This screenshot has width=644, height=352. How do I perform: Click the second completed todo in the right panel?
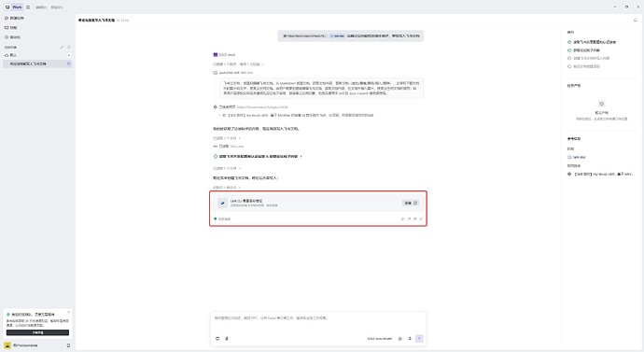click(x=583, y=50)
